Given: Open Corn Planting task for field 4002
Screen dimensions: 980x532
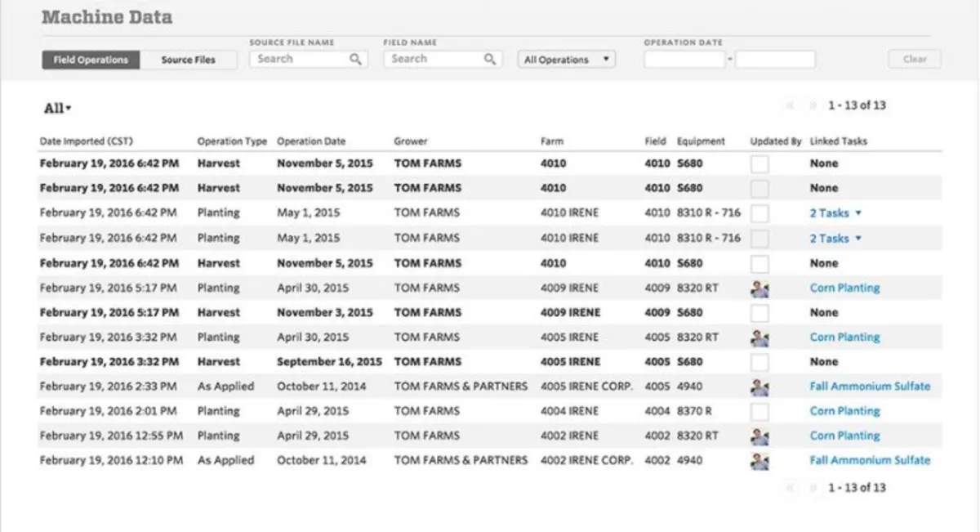Looking at the screenshot, I should click(844, 436).
